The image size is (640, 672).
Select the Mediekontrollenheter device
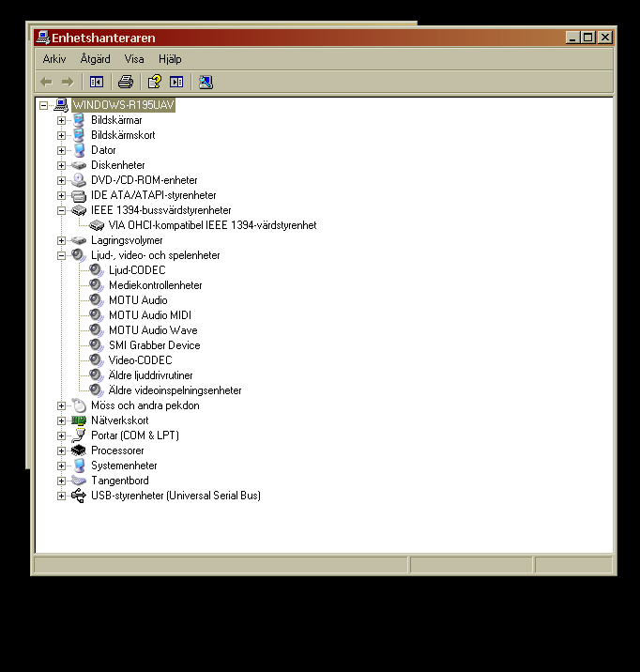(x=156, y=285)
